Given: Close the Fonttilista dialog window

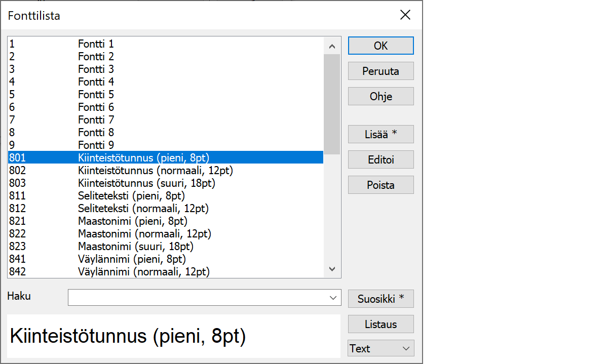Looking at the screenshot, I should 405,15.
